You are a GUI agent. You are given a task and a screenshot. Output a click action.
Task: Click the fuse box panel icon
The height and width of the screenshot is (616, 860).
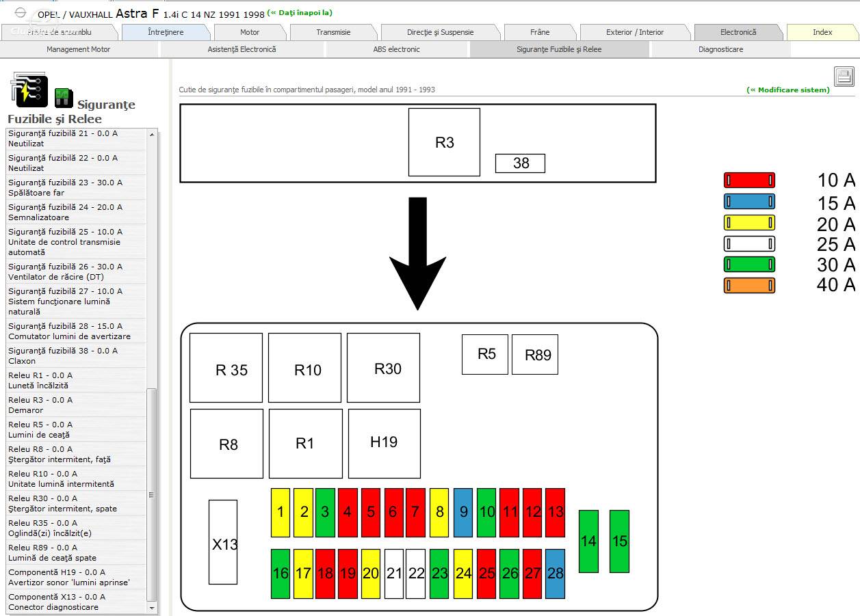click(x=29, y=90)
